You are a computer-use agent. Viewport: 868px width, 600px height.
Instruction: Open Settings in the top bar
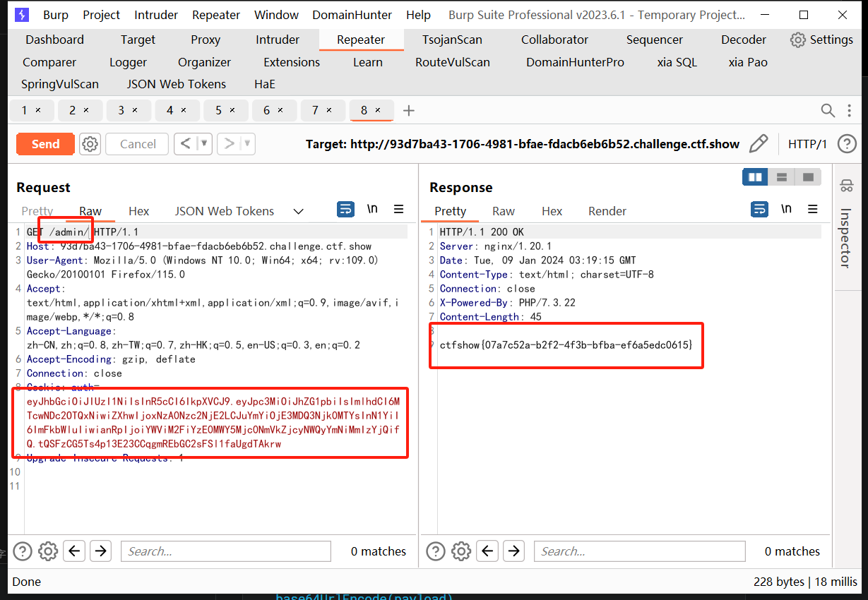coord(822,40)
